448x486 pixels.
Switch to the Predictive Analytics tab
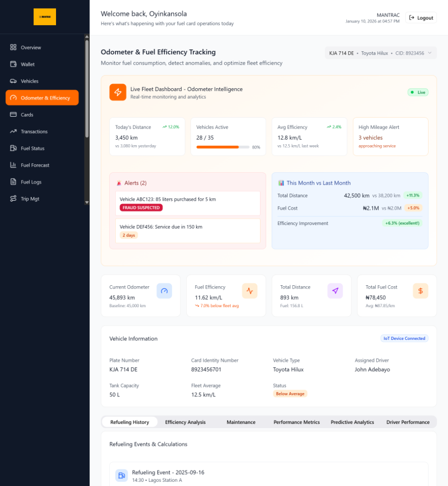352,422
